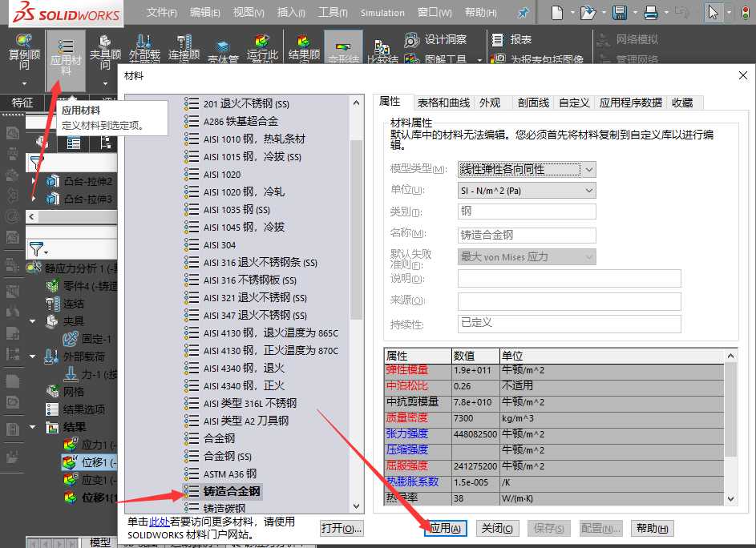Open the 结果顾问 results advisor
756x548 pixels.
point(304,50)
